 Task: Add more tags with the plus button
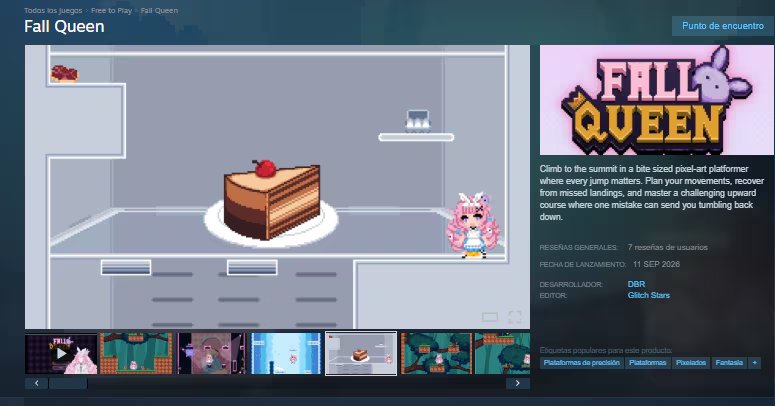(x=754, y=363)
